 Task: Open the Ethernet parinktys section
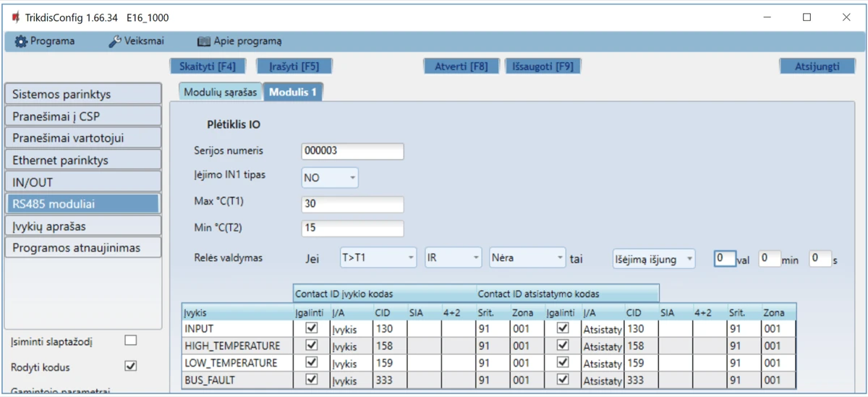pyautogui.click(x=82, y=160)
